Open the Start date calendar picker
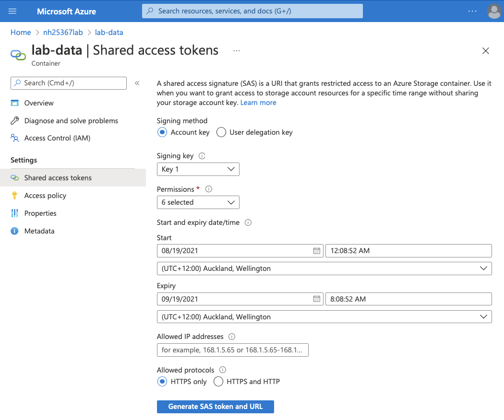This screenshot has height=420, width=504. tap(316, 251)
